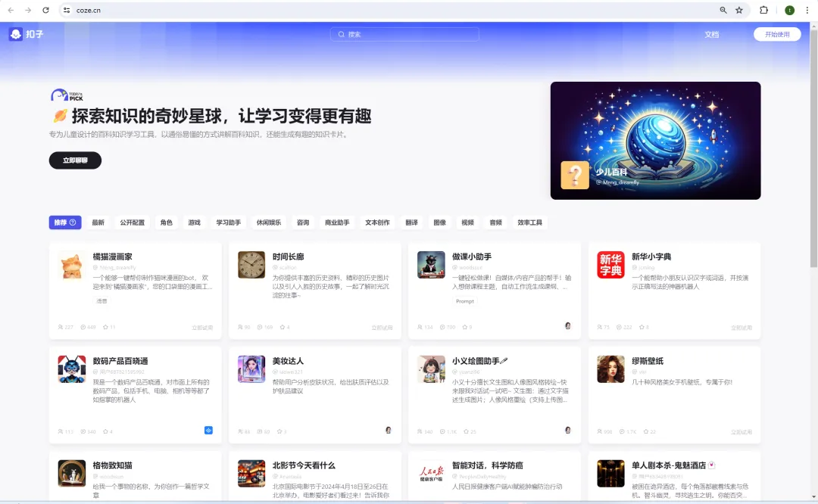Open the 效率工具 category tab

pos(529,222)
